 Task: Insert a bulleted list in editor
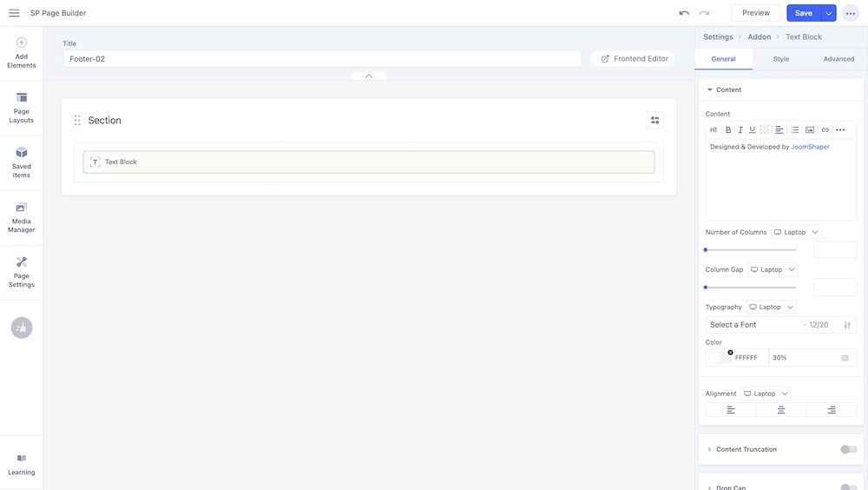point(795,129)
